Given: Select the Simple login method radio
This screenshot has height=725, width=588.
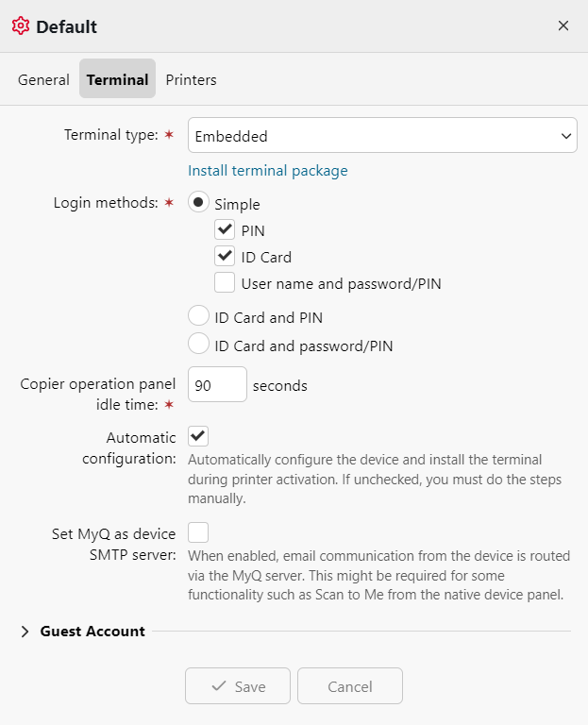Looking at the screenshot, I should [x=199, y=202].
